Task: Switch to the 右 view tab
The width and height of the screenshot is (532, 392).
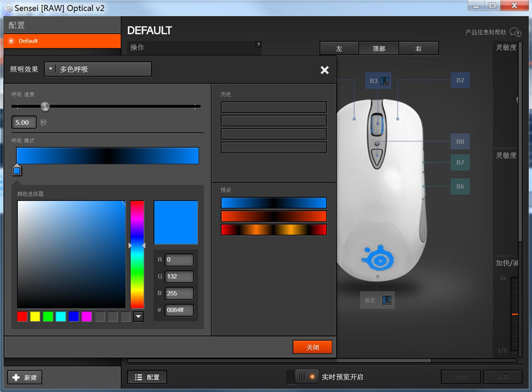Action: tap(419, 48)
